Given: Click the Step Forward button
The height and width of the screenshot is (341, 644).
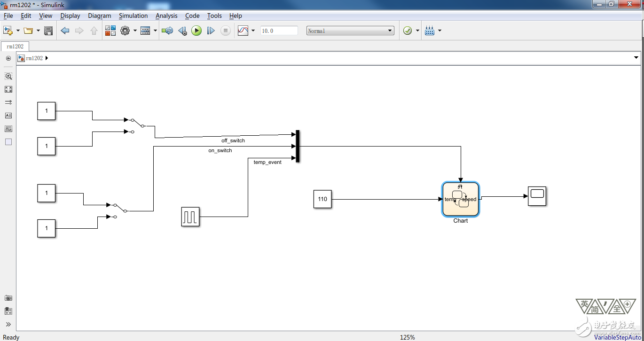Looking at the screenshot, I should click(x=211, y=31).
